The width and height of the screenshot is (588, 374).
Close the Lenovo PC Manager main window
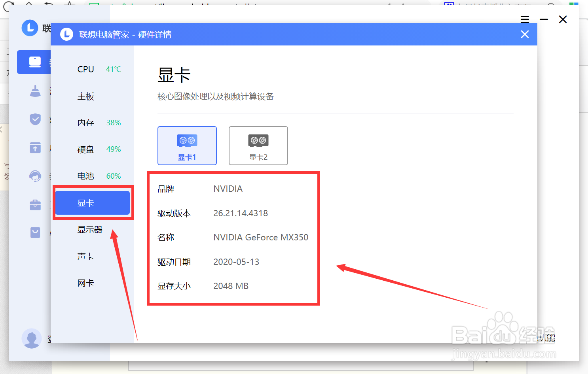pos(563,19)
